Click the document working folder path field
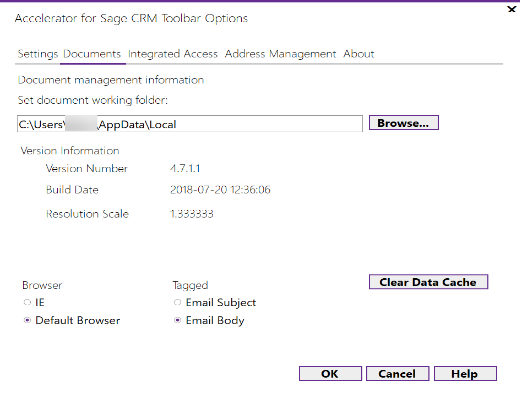Image resolution: width=520 pixels, height=394 pixels. (190, 124)
